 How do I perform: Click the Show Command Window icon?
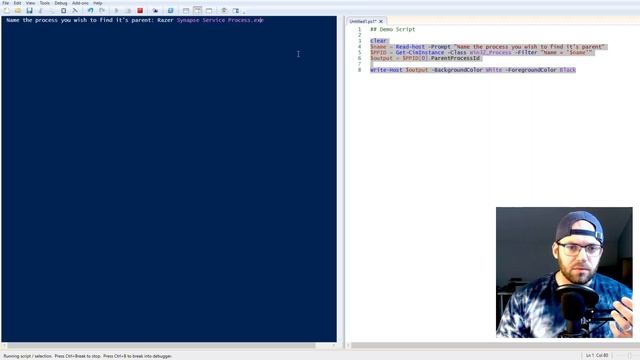(224, 11)
